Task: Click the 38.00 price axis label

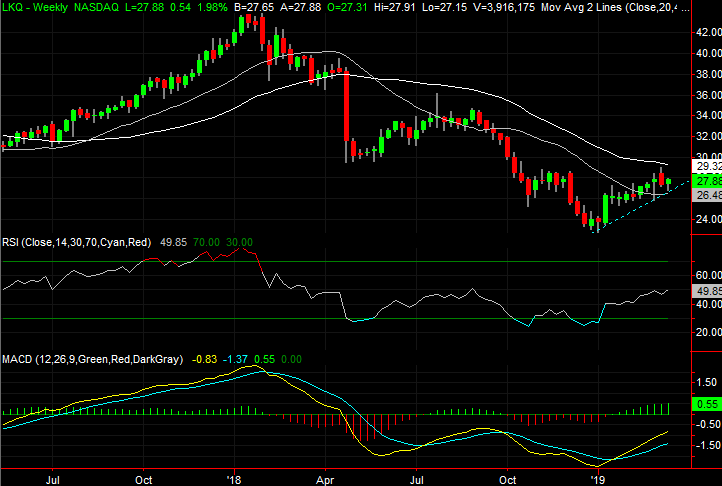Action: click(709, 74)
